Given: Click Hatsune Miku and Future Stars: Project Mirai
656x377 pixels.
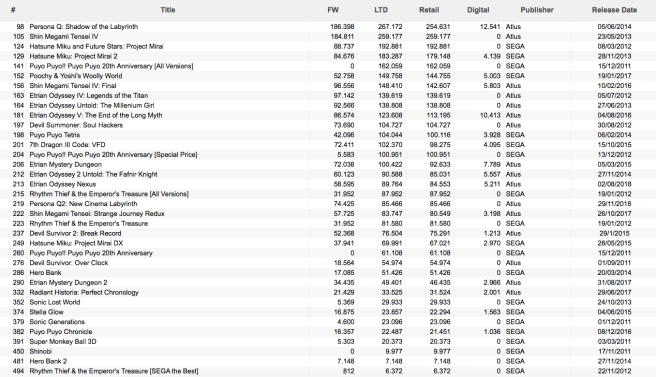Looking at the screenshot, I should (x=96, y=46).
